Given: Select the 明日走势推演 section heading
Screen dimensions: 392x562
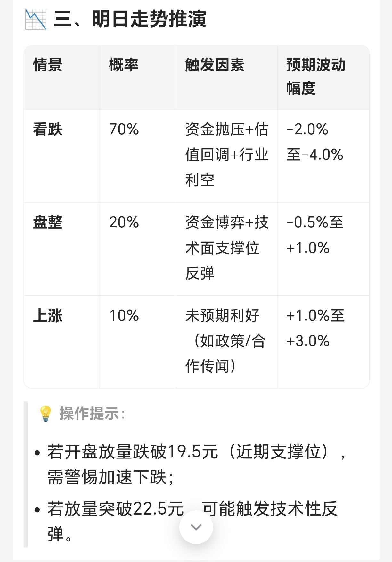Looking at the screenshot, I should pyautogui.click(x=130, y=19).
